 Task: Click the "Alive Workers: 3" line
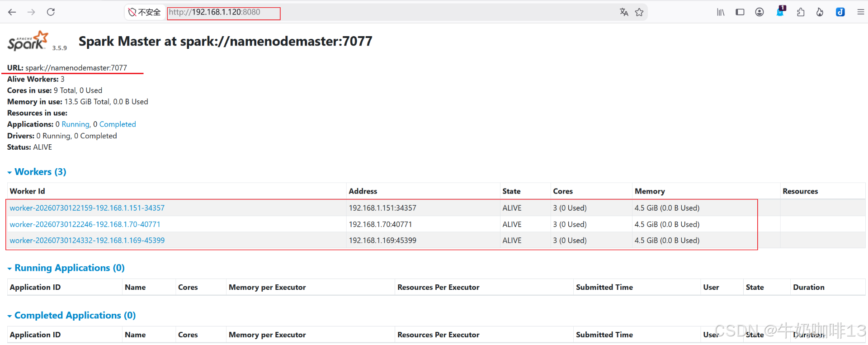pos(36,79)
